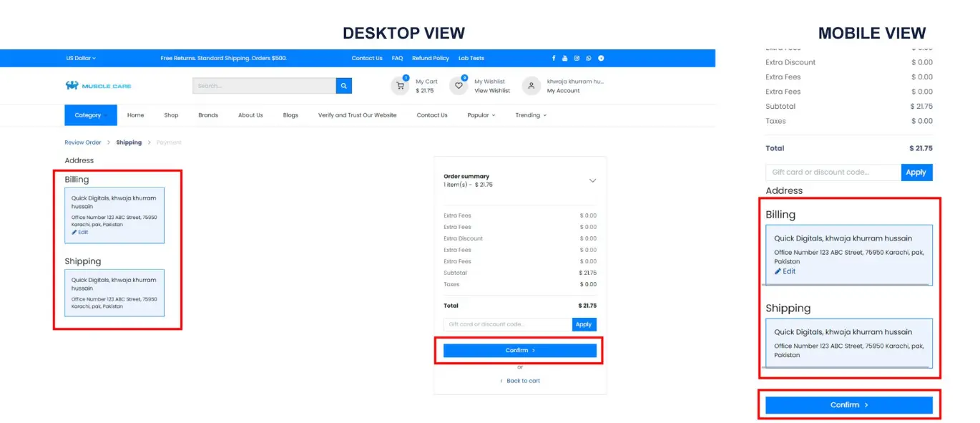Click the search magnifier button

coord(344,86)
